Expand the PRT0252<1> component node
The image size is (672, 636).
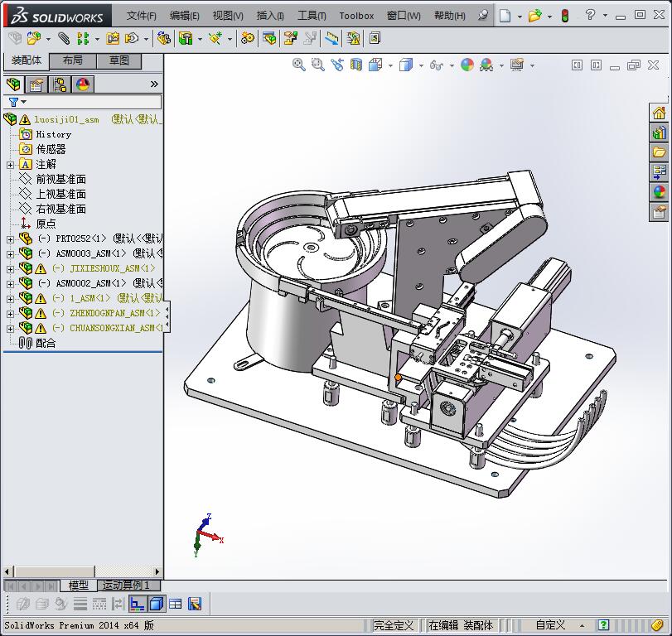coord(10,239)
